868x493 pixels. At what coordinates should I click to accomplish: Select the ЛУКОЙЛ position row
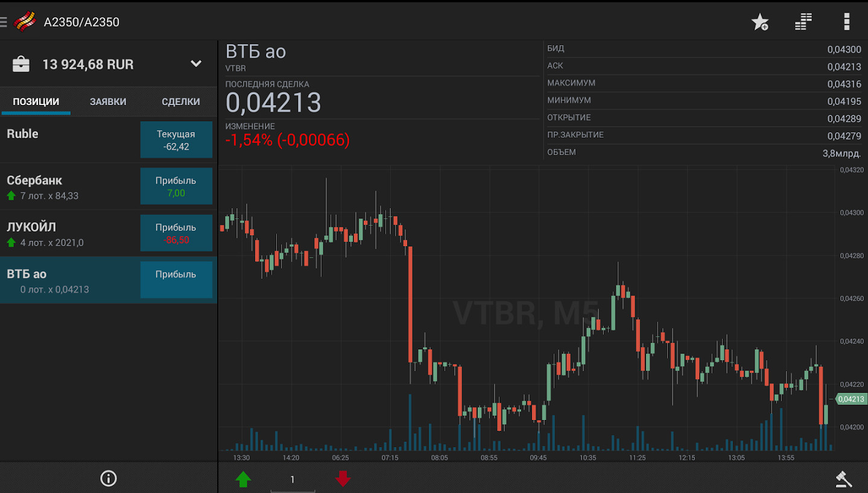109,234
